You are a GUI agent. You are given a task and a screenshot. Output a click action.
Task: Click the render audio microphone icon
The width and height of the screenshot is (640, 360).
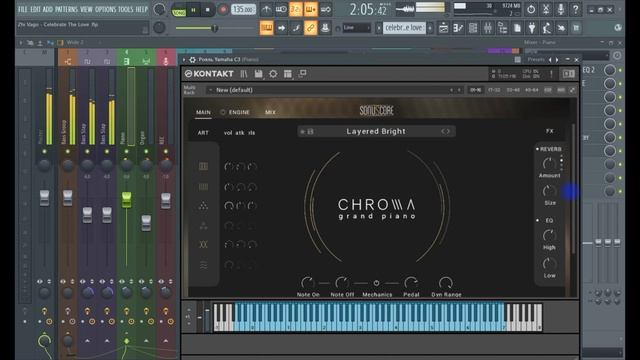(x=561, y=9)
